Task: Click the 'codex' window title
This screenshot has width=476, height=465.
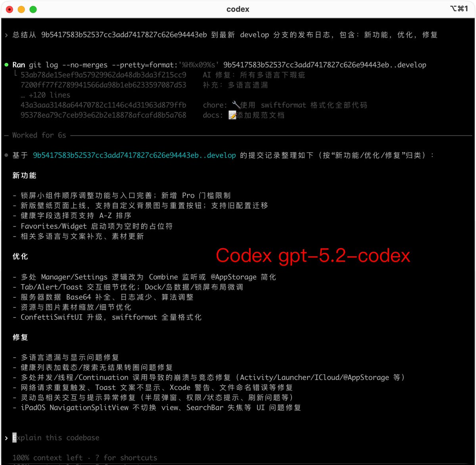Action: (238, 9)
